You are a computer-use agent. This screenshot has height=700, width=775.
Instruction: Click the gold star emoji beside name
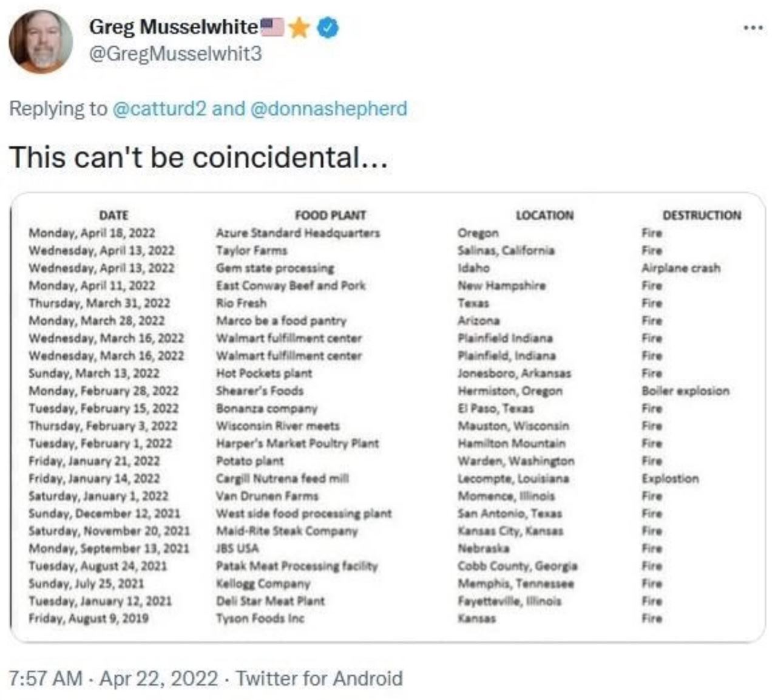(x=299, y=27)
